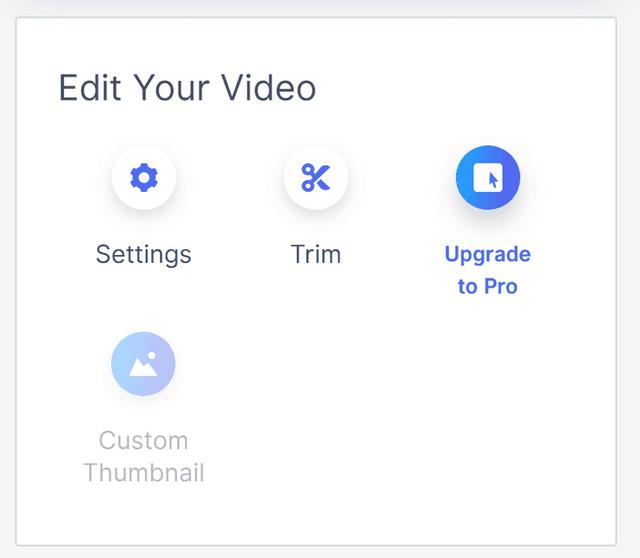Follow the Upgrade to Pro link text
The width and height of the screenshot is (640, 558).
coord(488,270)
